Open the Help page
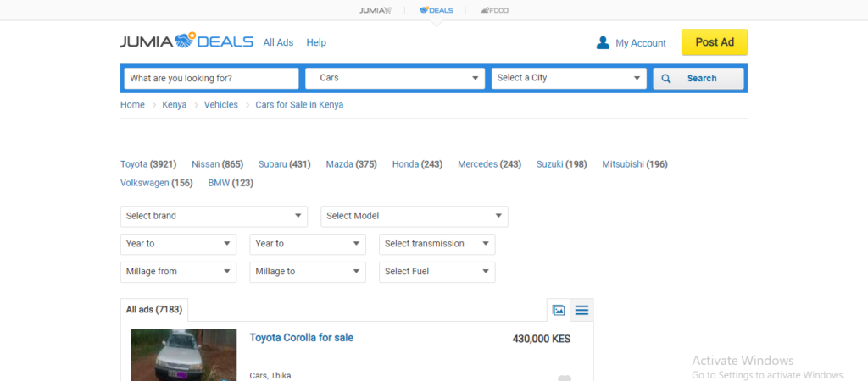This screenshot has height=381, width=868. pos(316,42)
